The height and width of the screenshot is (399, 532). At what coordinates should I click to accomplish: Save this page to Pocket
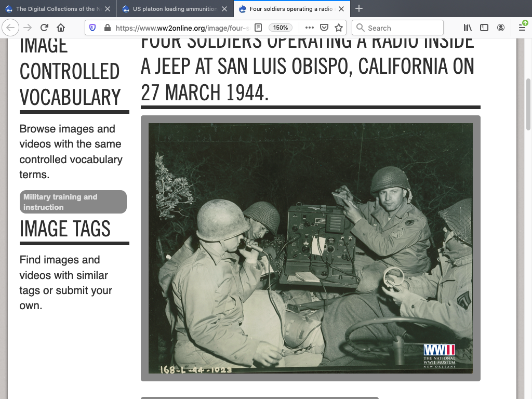click(x=324, y=28)
